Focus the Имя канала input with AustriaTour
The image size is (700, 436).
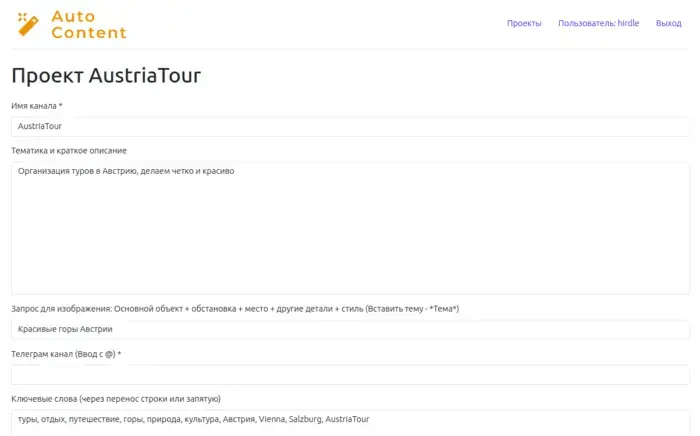click(x=350, y=126)
